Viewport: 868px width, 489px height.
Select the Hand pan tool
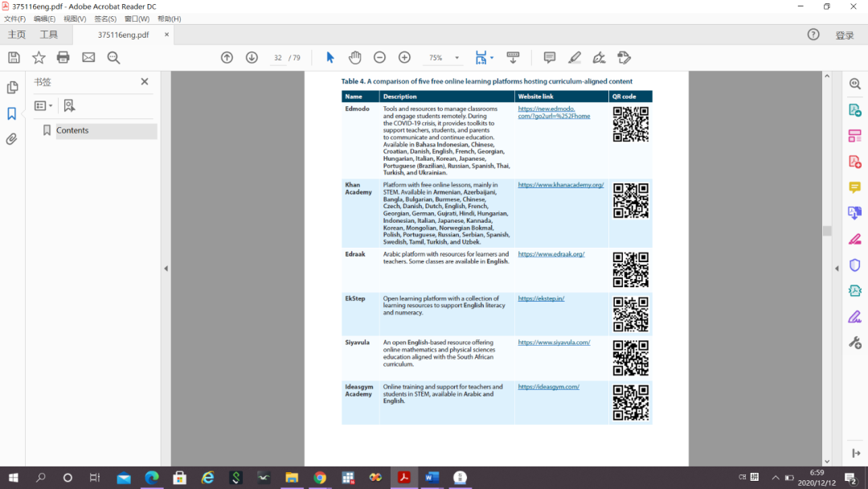pos(354,58)
